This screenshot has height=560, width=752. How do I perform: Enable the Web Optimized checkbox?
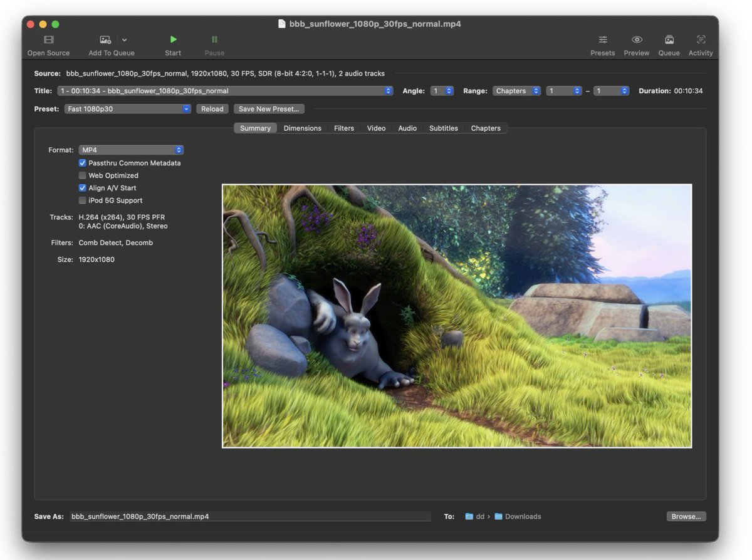(82, 175)
